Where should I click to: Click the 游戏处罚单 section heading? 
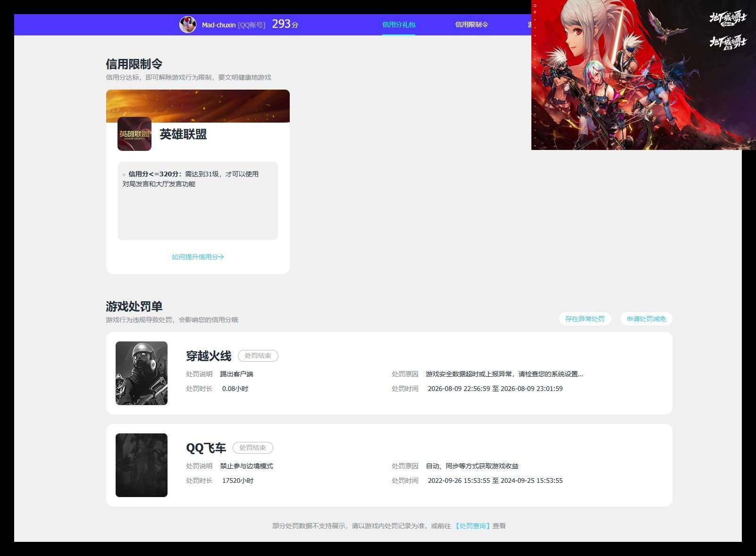click(x=134, y=307)
